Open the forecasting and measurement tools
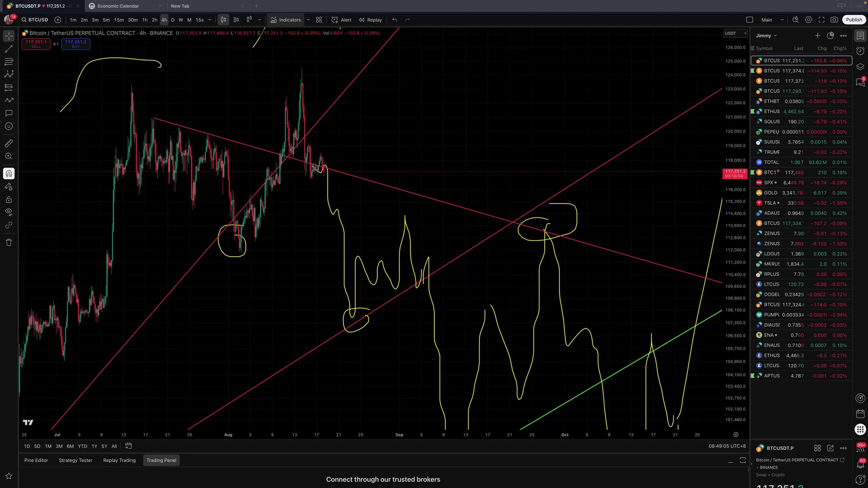 [x=9, y=87]
